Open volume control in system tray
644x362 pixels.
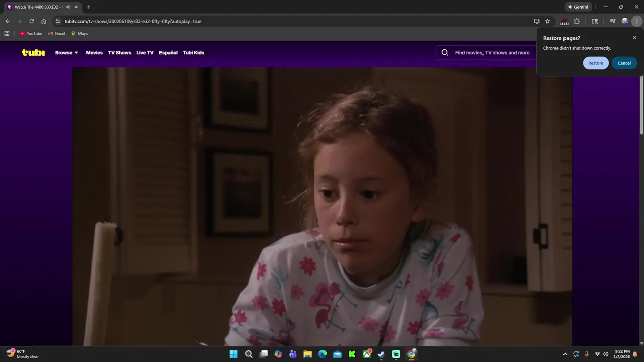pyautogui.click(x=605, y=354)
